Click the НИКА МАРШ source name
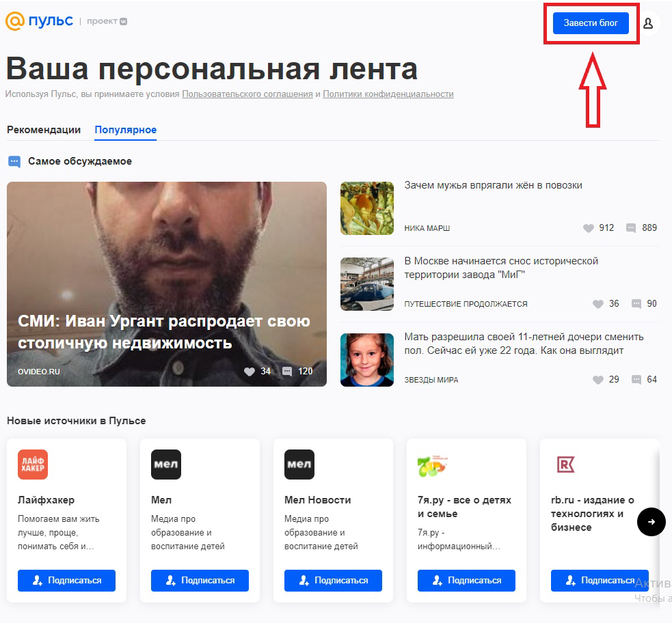This screenshot has width=672, height=623. coord(427,229)
